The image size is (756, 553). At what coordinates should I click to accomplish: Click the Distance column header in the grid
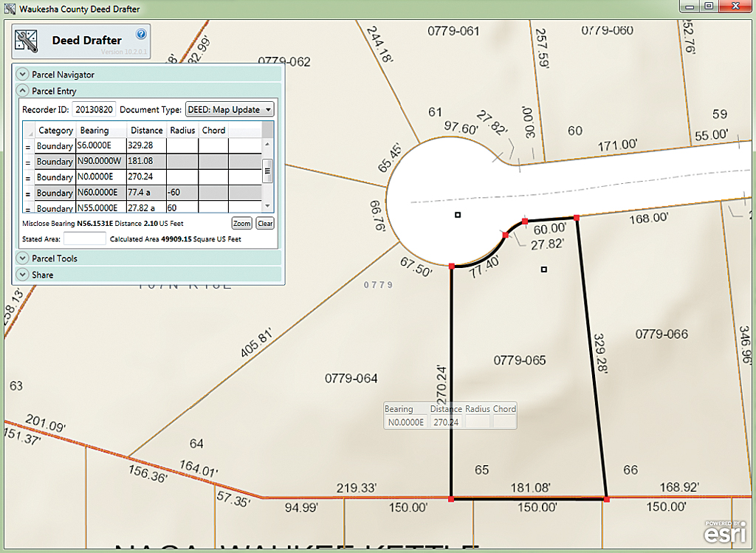coord(147,130)
